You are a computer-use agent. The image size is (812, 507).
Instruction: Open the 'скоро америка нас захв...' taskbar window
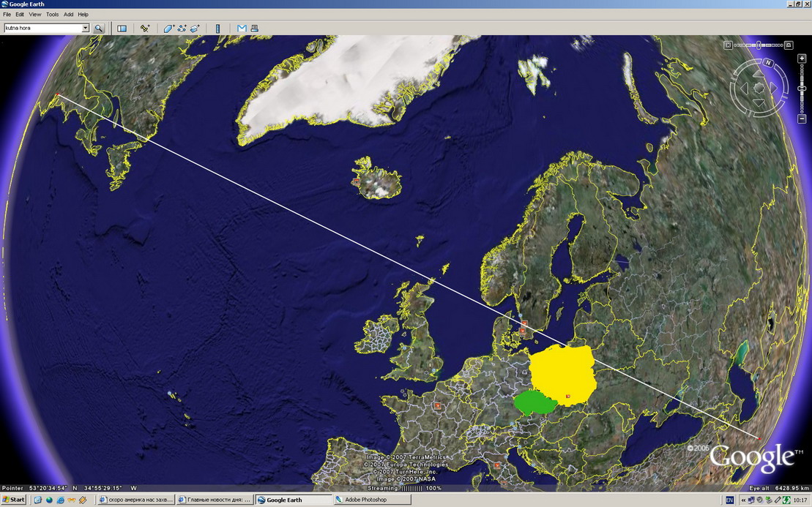pyautogui.click(x=135, y=500)
